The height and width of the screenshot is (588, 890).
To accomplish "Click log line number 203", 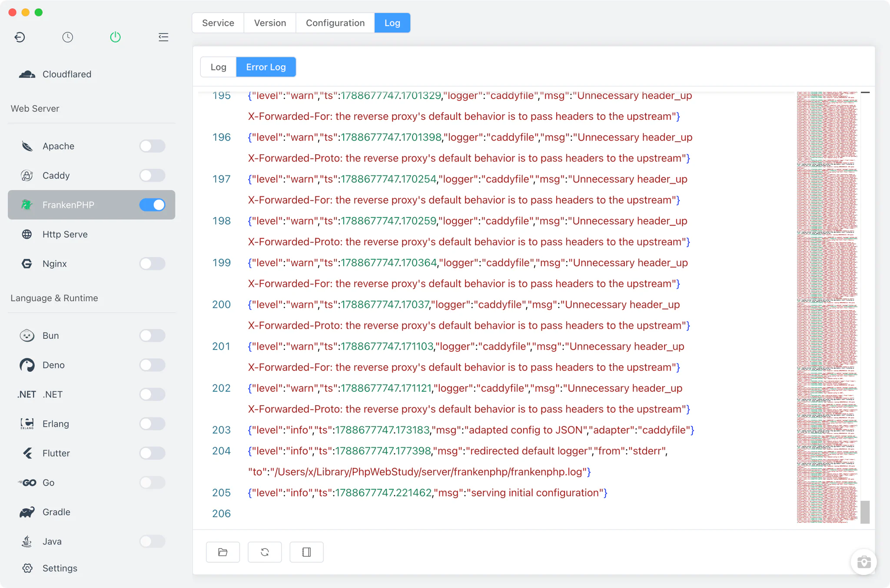I will click(x=221, y=430).
